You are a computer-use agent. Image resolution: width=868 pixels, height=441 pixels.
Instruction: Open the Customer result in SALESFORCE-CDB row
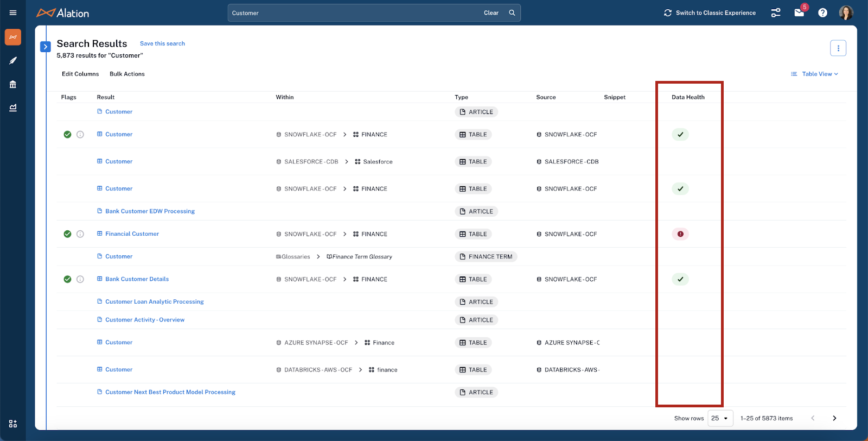tap(119, 161)
